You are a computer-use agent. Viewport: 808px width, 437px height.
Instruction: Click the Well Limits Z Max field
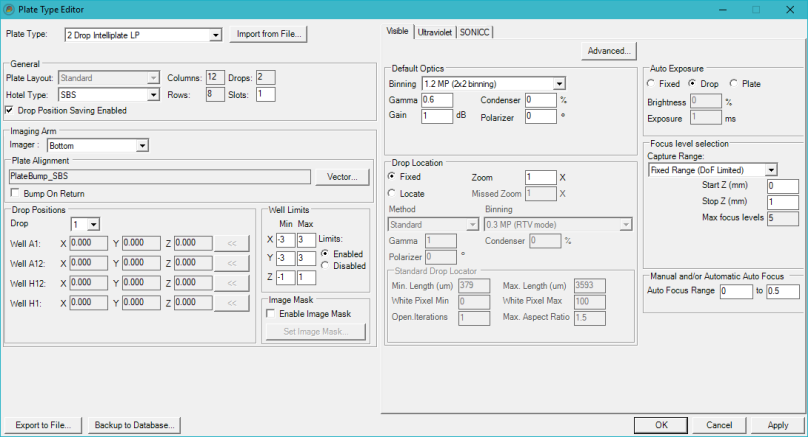(x=306, y=277)
